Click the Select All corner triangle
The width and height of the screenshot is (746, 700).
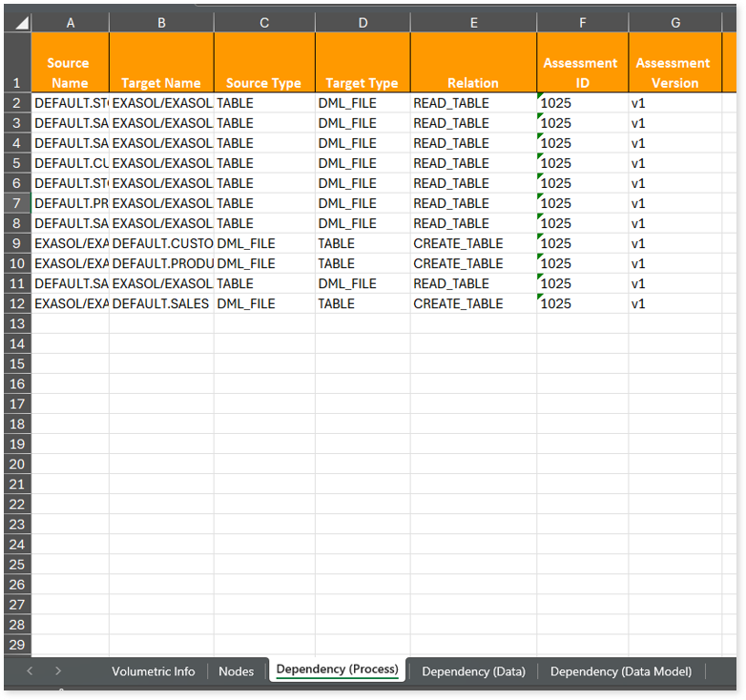pyautogui.click(x=17, y=22)
